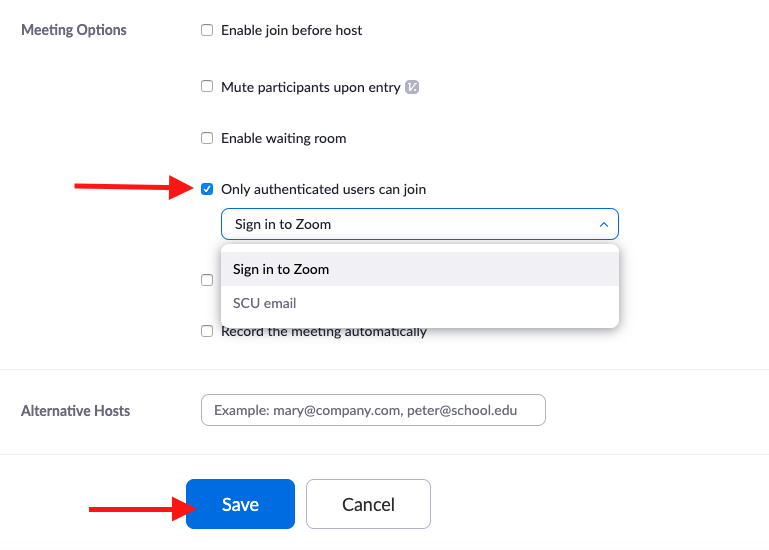The width and height of the screenshot is (769, 550).
Task: Tick the checkbox partly hidden behind dropdown list
Action: tap(207, 280)
